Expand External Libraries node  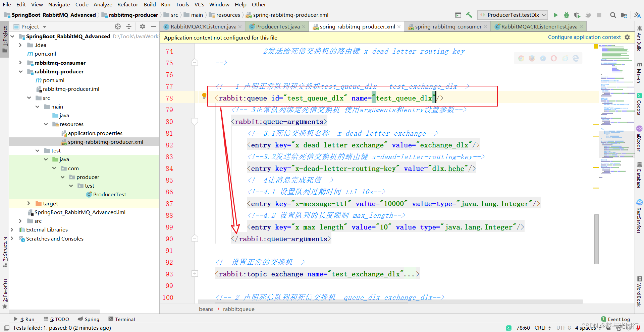click(x=12, y=229)
